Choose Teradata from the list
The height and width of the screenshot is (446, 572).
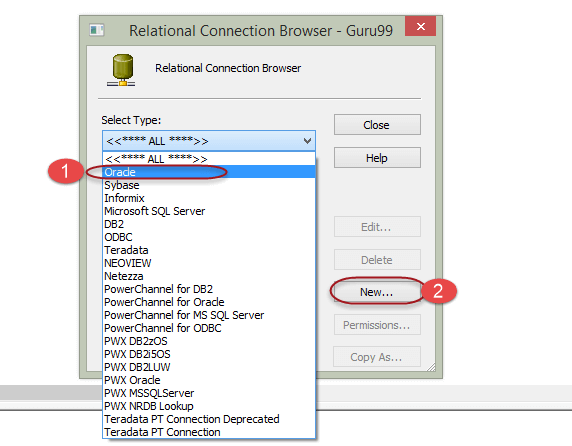coord(209,250)
